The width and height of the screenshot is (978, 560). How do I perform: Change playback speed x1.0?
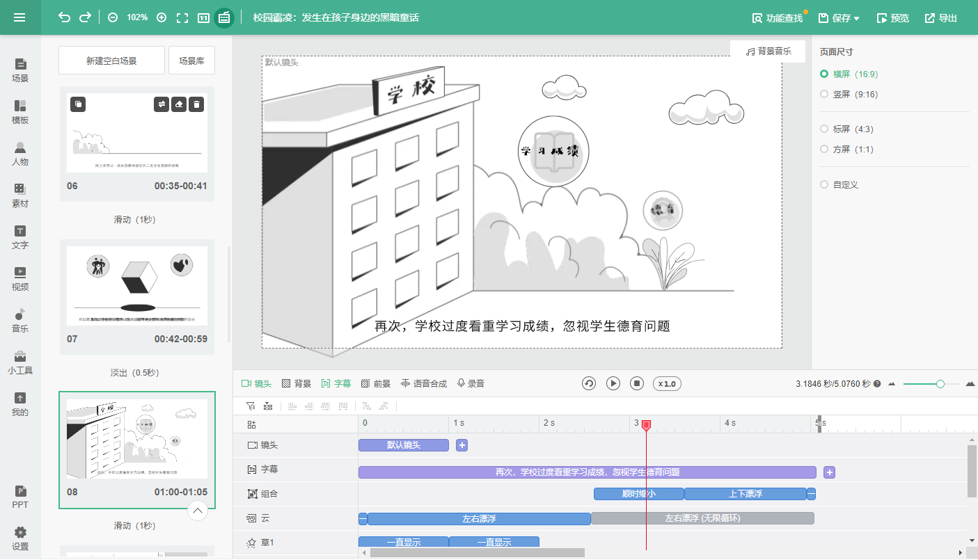click(x=667, y=383)
